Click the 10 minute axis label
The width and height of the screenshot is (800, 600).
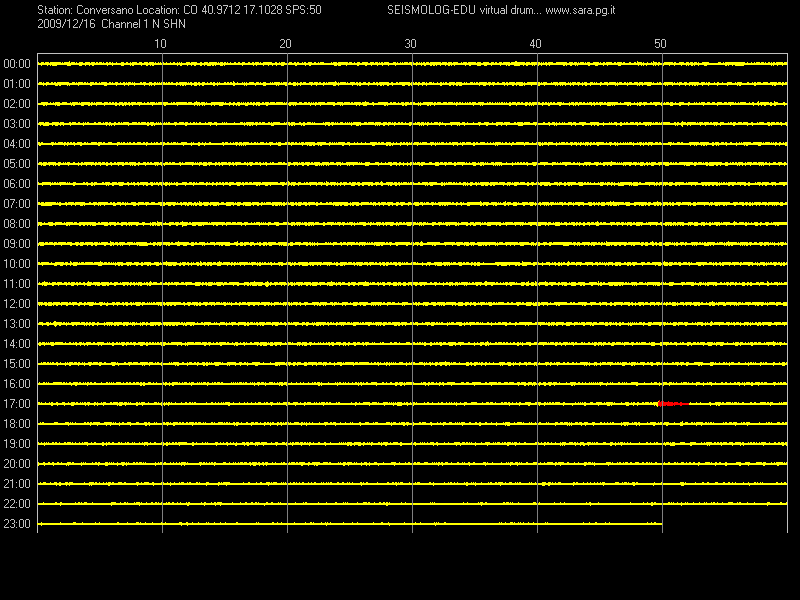[x=160, y=44]
